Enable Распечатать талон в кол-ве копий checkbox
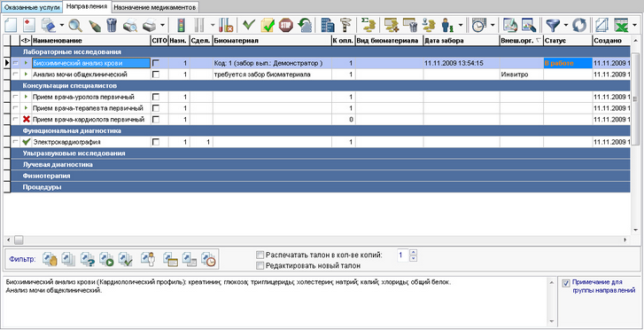644x330 pixels. pos(260,255)
